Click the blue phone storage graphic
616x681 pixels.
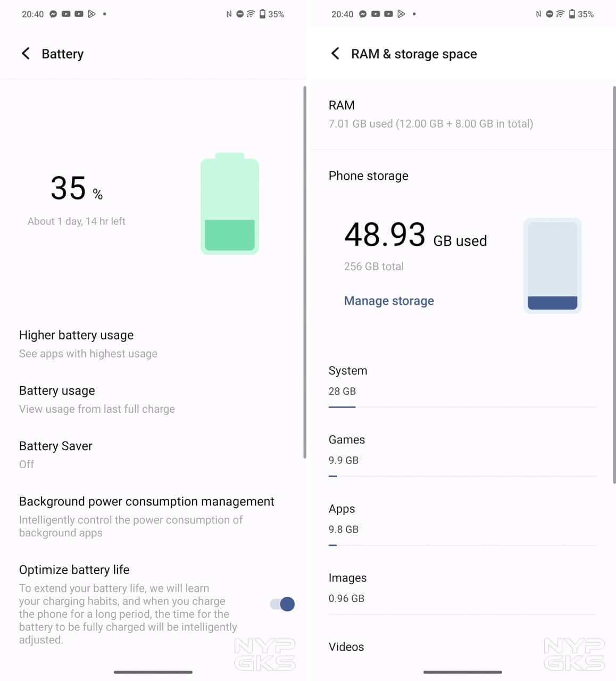(x=552, y=265)
